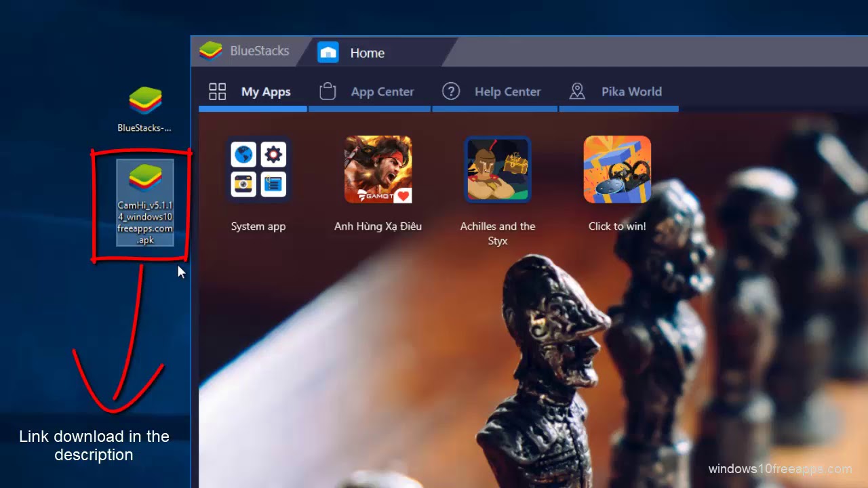Open the Pika World tab
868x488 pixels.
click(x=618, y=91)
